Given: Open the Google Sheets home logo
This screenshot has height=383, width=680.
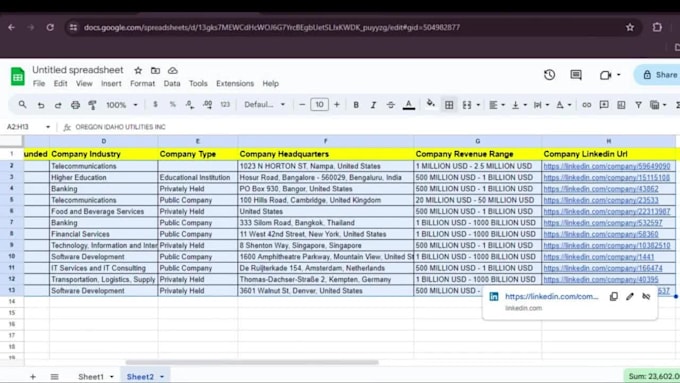Looking at the screenshot, I should (17, 77).
